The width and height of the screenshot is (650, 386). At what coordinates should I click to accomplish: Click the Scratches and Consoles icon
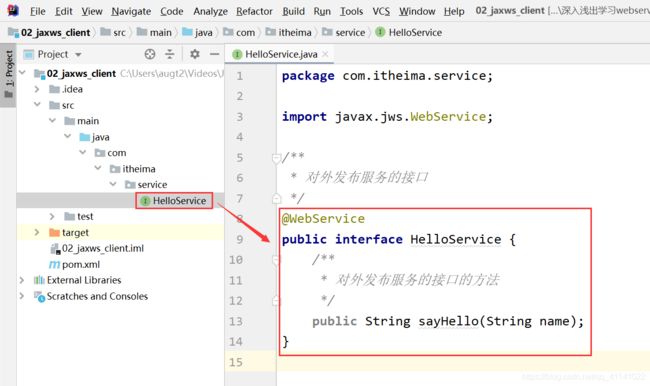(x=39, y=296)
